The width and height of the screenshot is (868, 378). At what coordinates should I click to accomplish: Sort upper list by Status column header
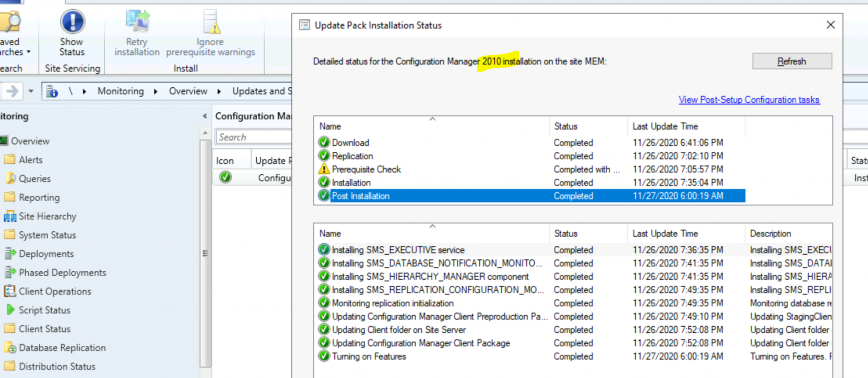point(588,126)
